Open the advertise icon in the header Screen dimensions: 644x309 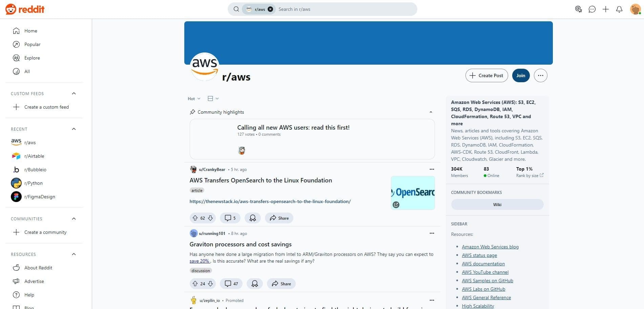pyautogui.click(x=578, y=9)
